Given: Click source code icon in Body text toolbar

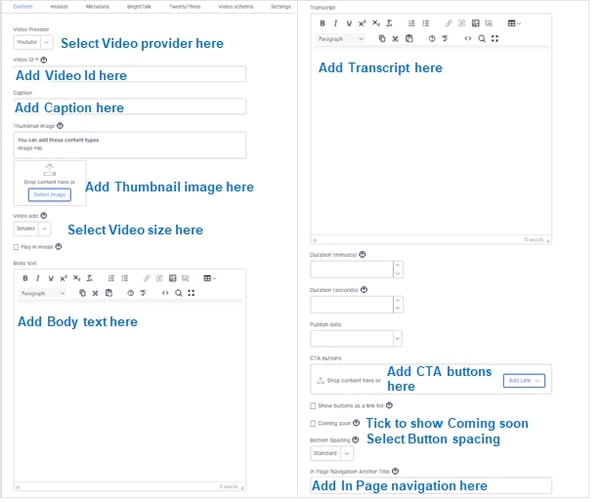Looking at the screenshot, I should tap(165, 293).
